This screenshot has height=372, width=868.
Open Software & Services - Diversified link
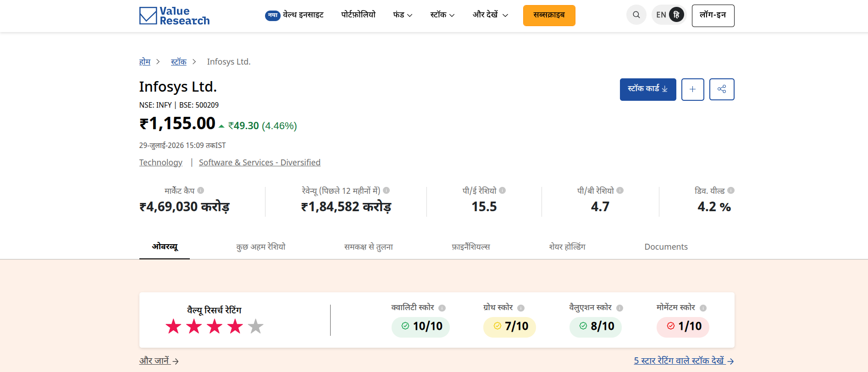260,163
